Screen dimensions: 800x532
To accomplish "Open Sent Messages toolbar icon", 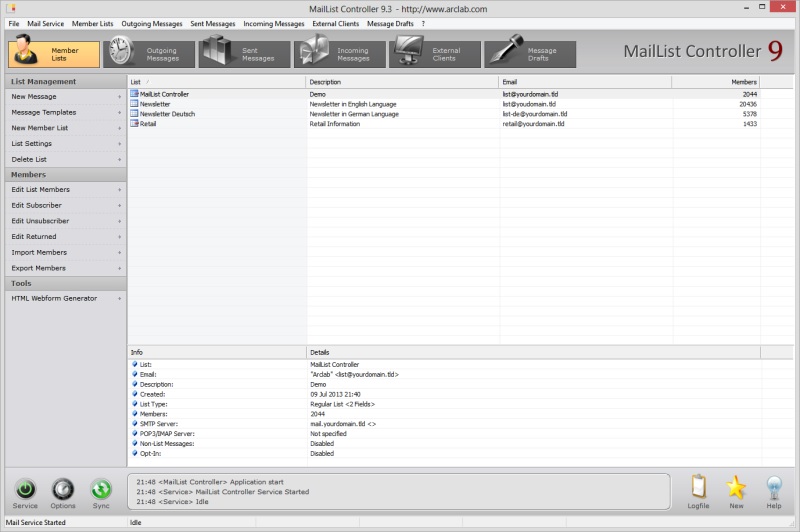I will [x=216, y=49].
